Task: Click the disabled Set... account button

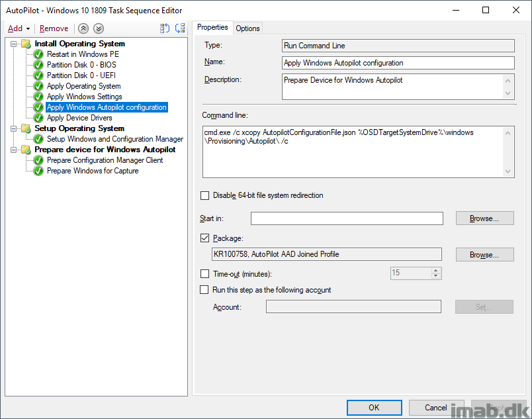Action: coord(484,307)
